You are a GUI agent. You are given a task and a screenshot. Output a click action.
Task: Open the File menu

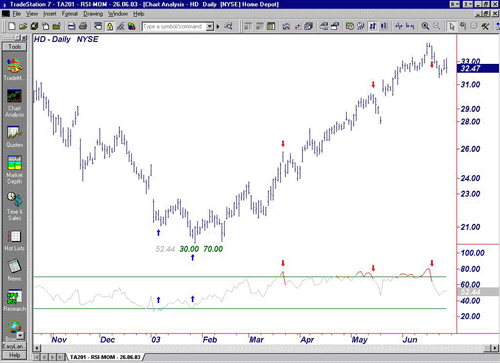point(17,14)
